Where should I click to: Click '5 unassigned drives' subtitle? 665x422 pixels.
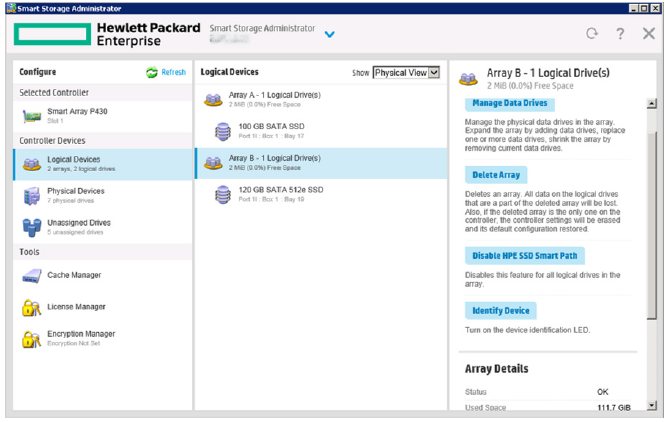(x=75, y=232)
